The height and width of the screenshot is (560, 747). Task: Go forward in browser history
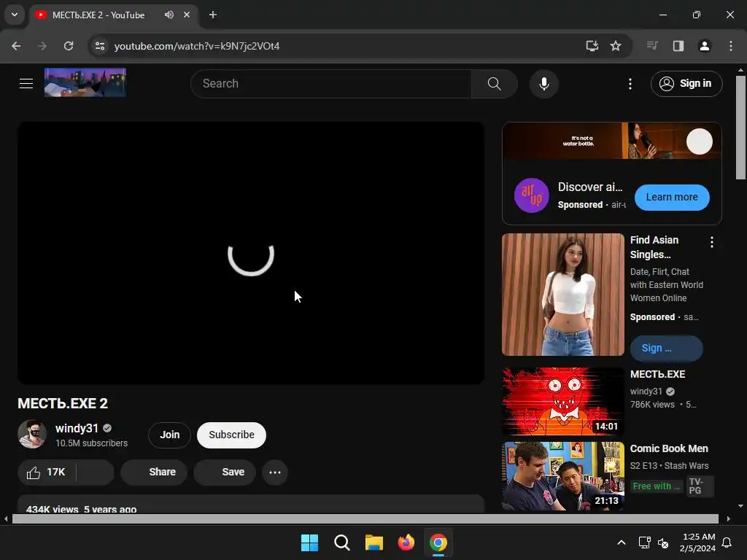click(x=42, y=46)
